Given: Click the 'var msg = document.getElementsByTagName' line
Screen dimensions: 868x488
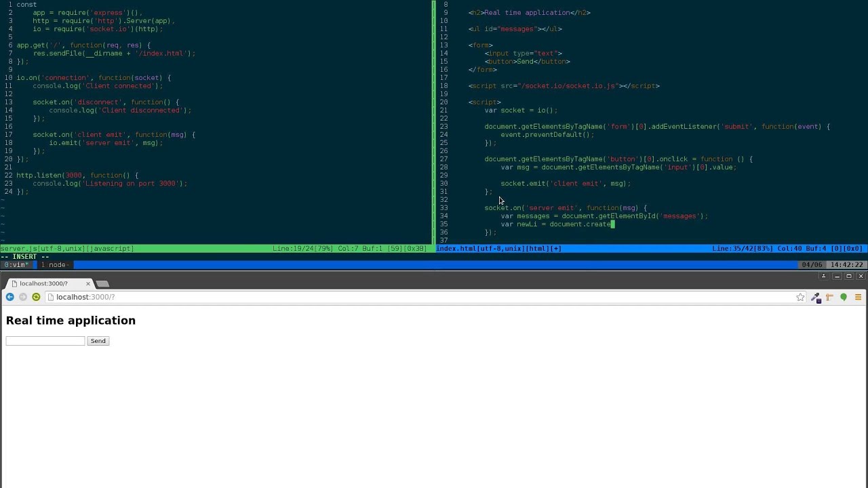Looking at the screenshot, I should coord(618,167).
